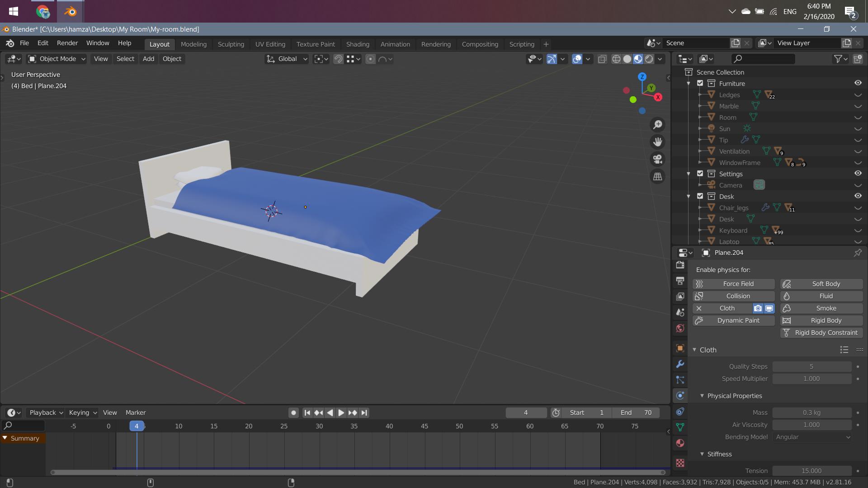Hide the Furniture collection with eye icon

[858, 83]
